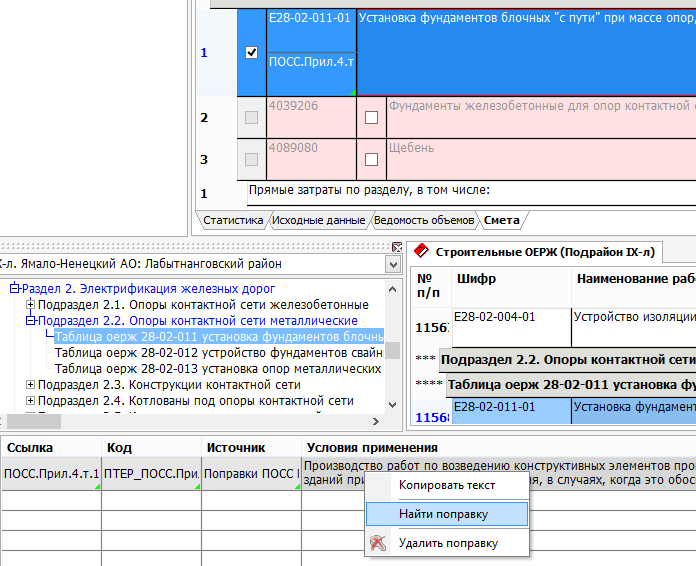Screen dimensions: 696x566
Task: Click the Прямые затраты по разделу row
Action: point(471,194)
